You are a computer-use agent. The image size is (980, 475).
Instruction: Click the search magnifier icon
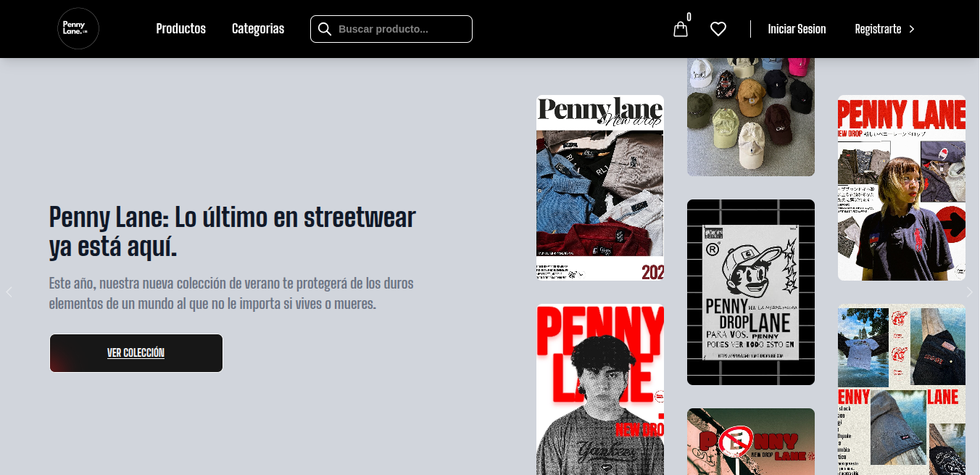pyautogui.click(x=325, y=29)
